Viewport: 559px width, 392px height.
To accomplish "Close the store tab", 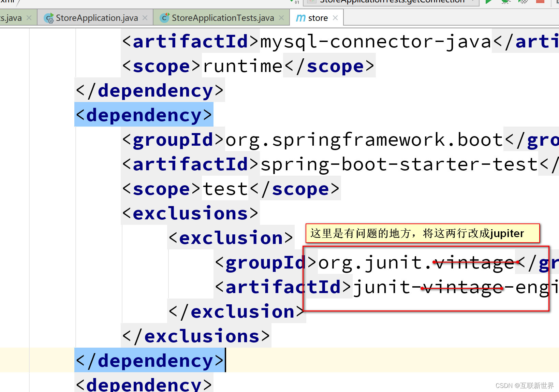I will (x=335, y=17).
